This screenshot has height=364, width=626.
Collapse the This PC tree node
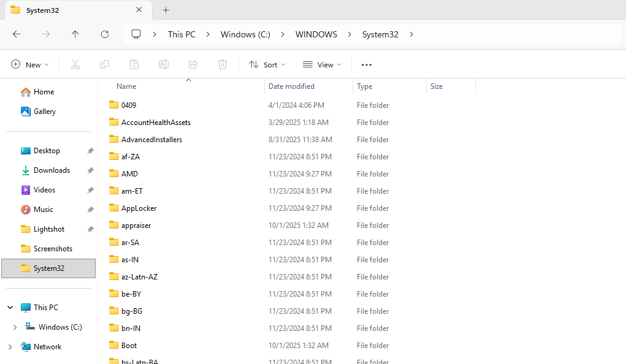click(10, 308)
